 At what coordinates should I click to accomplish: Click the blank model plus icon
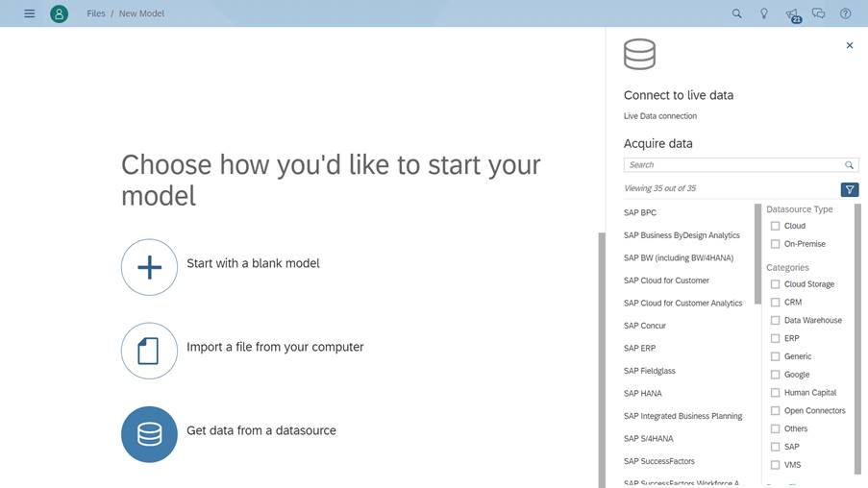pos(149,267)
